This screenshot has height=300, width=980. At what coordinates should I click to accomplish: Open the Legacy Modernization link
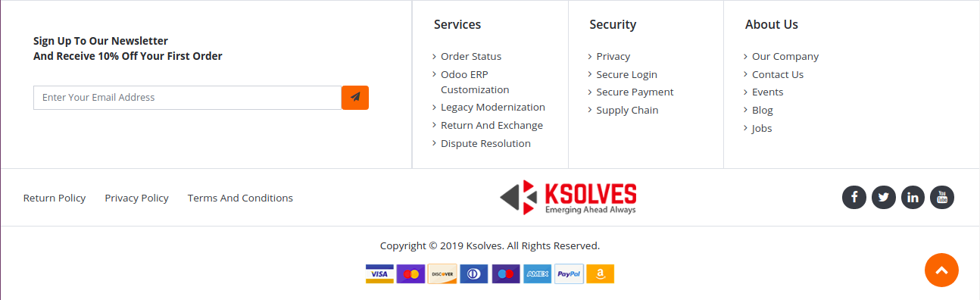click(x=493, y=108)
